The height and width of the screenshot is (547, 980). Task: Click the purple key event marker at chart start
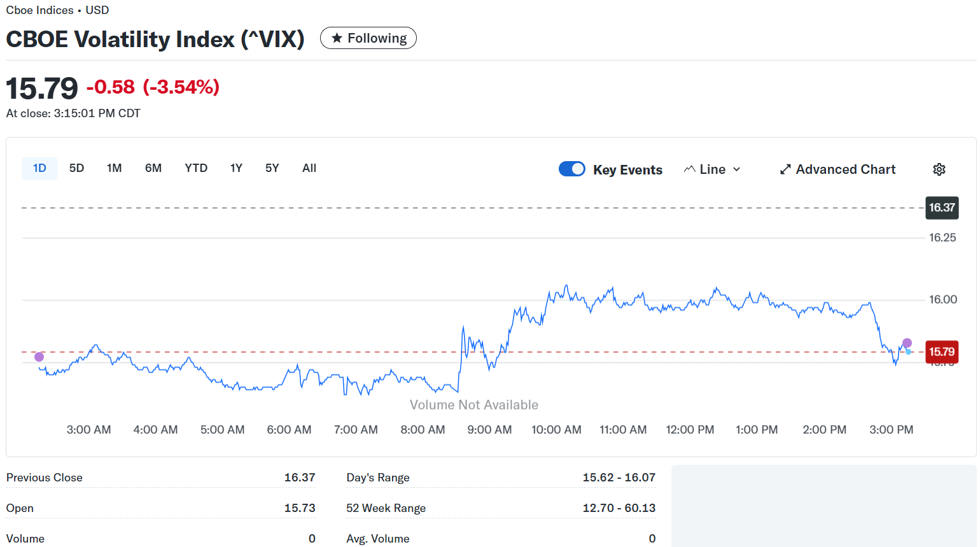[39, 357]
